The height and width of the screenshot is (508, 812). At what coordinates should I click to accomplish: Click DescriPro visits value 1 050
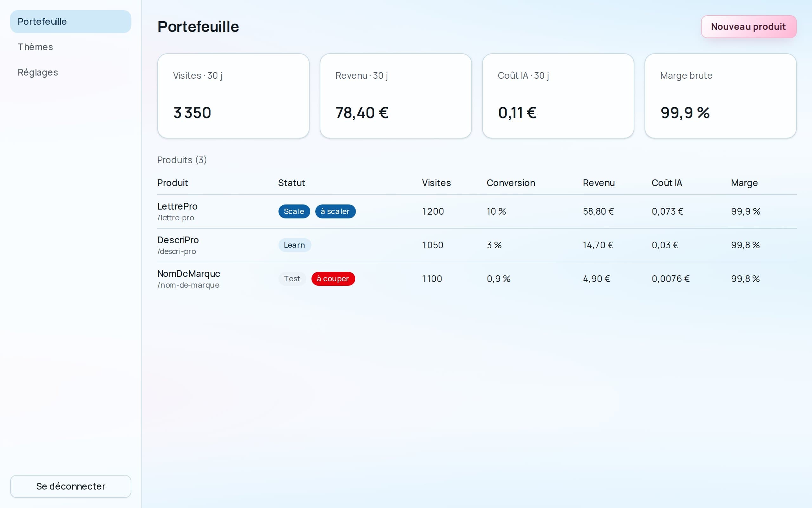pyautogui.click(x=433, y=245)
